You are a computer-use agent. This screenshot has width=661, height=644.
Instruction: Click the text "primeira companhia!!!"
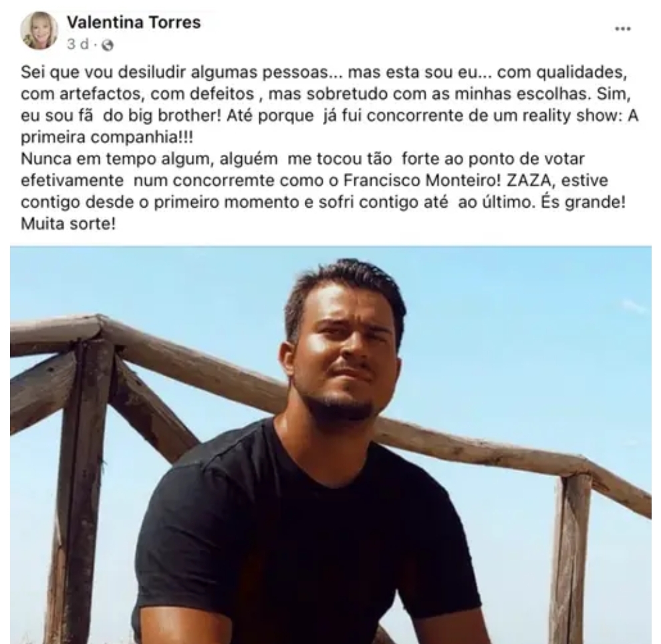(107, 138)
